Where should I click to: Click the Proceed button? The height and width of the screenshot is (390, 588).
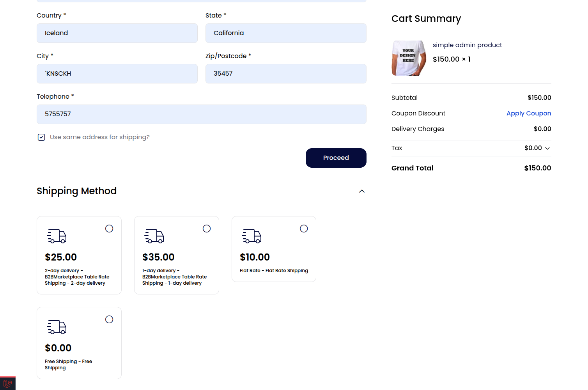pyautogui.click(x=336, y=158)
